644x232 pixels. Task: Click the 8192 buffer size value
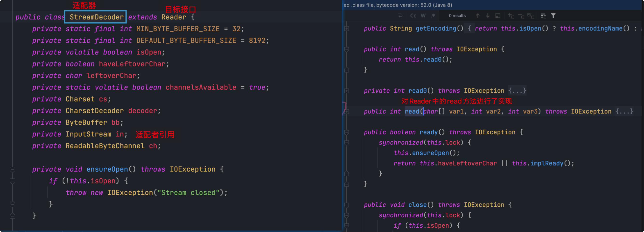point(257,41)
